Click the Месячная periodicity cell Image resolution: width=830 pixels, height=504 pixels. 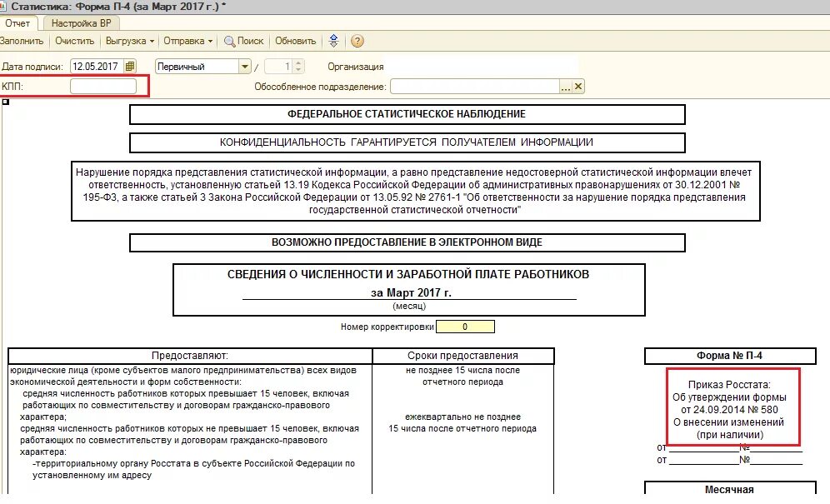click(x=729, y=489)
